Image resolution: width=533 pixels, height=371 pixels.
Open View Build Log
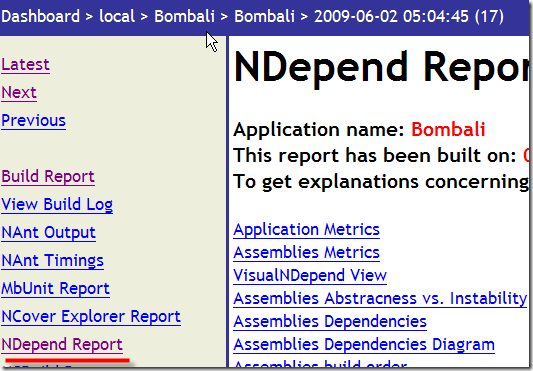[57, 204]
